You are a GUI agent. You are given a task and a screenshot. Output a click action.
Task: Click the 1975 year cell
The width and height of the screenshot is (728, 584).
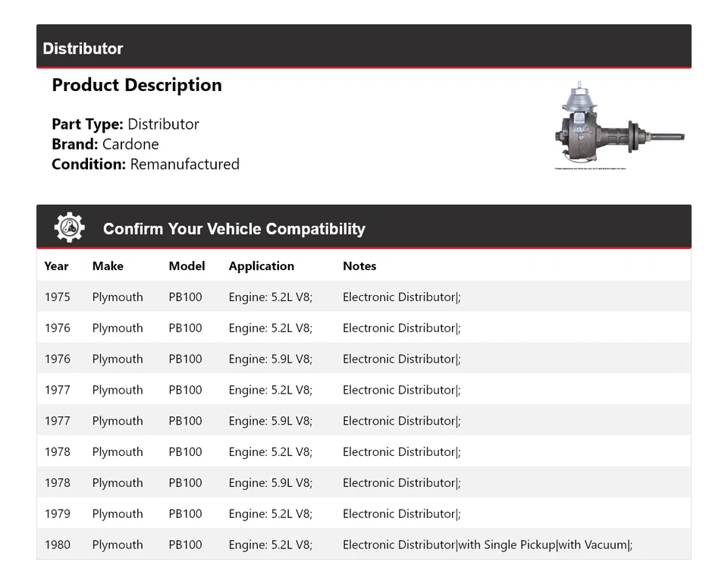click(57, 297)
